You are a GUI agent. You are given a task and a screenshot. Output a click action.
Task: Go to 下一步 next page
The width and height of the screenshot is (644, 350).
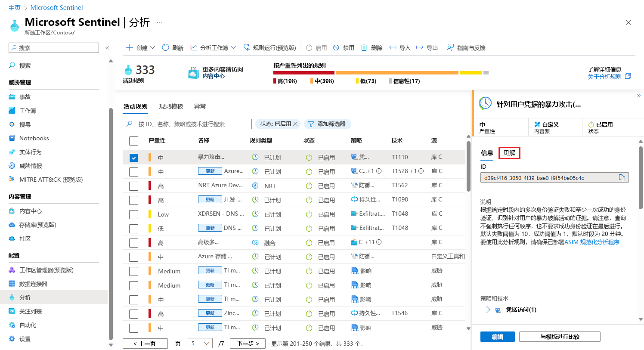tap(248, 344)
